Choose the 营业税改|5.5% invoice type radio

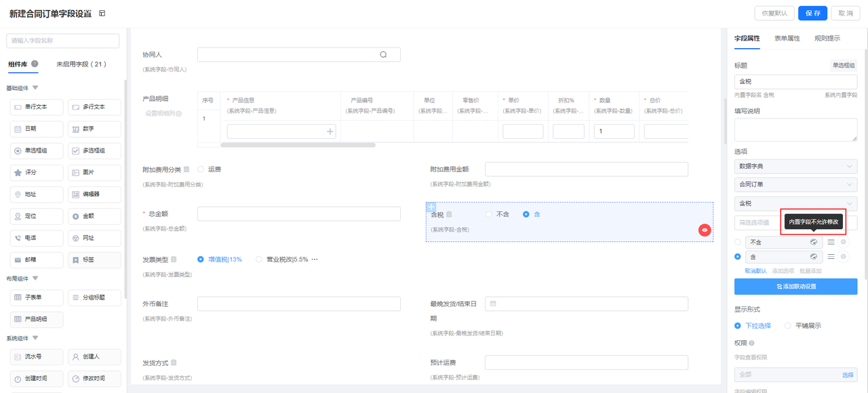259,260
